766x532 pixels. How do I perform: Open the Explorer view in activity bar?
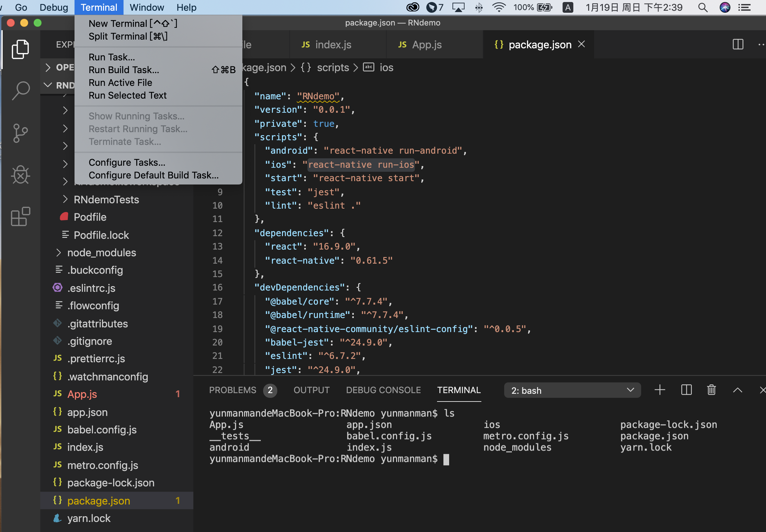click(20, 49)
